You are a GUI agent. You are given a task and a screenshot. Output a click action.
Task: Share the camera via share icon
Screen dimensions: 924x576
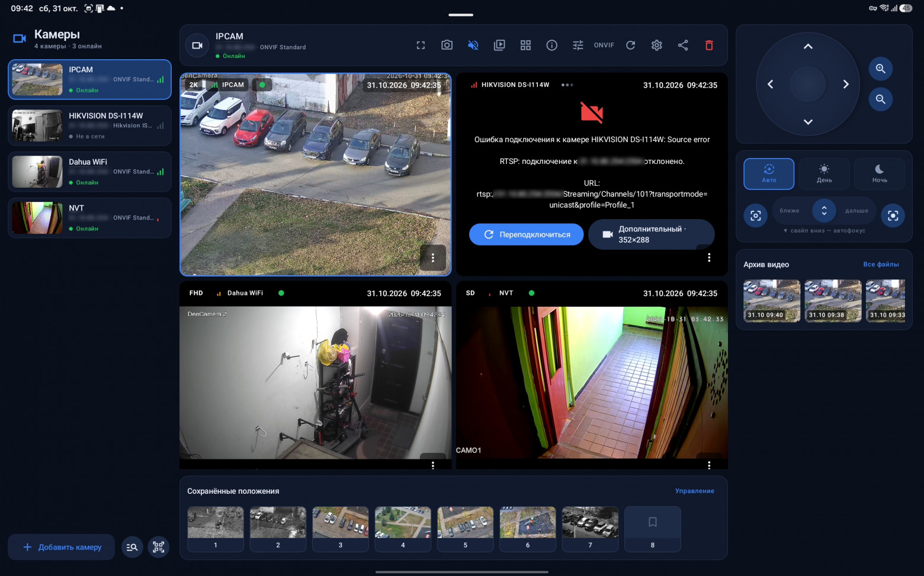point(683,46)
